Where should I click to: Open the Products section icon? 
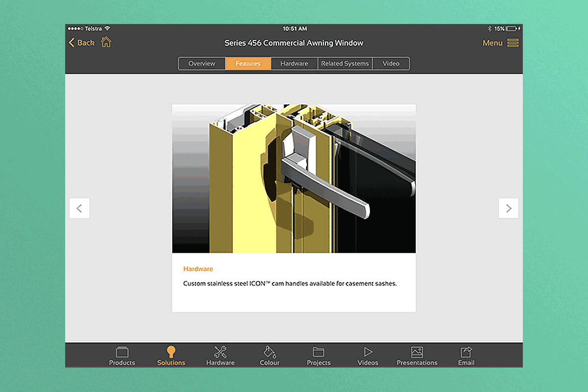click(x=122, y=352)
